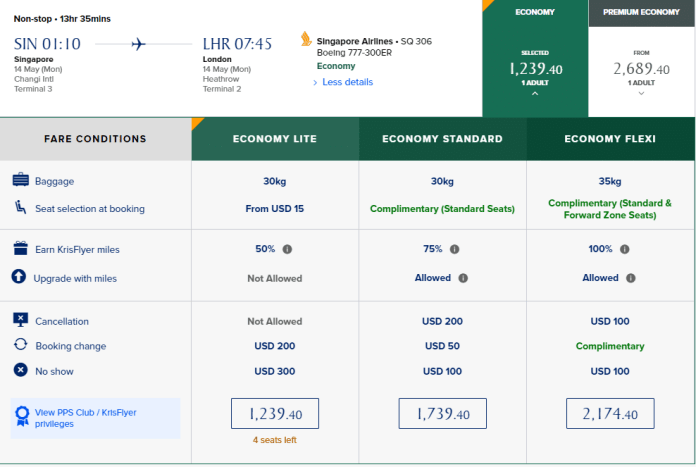
Task: Open info icon beside 100% KrisFlyer miles
Action: tap(625, 249)
